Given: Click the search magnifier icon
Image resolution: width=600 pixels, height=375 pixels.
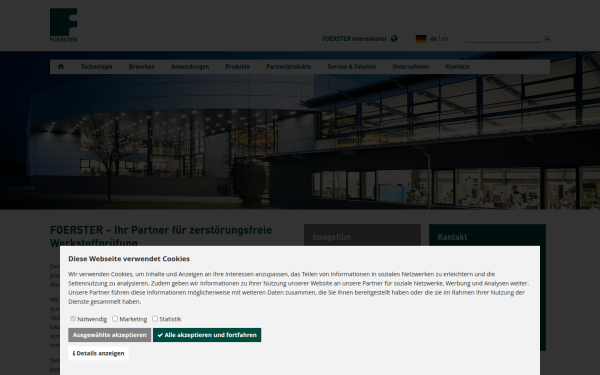Looking at the screenshot, I should click(x=547, y=38).
